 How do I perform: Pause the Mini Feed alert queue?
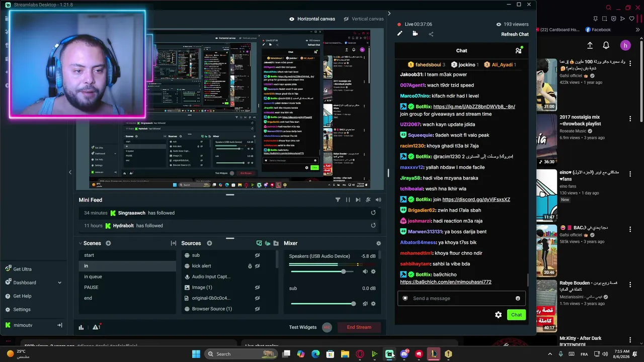pyautogui.click(x=348, y=200)
